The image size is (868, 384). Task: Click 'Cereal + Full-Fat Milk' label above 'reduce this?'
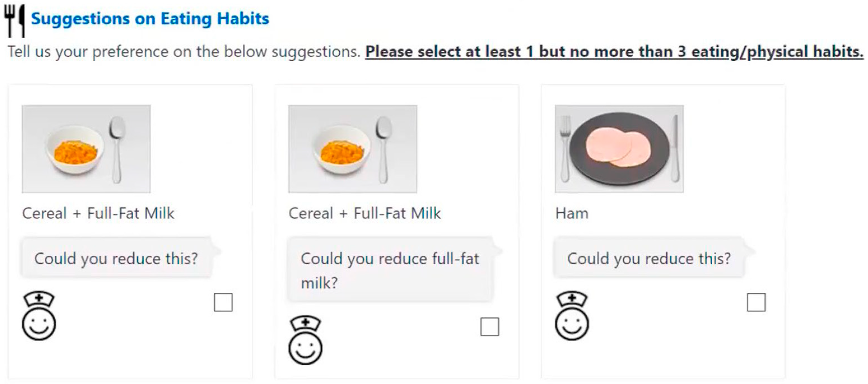point(98,214)
